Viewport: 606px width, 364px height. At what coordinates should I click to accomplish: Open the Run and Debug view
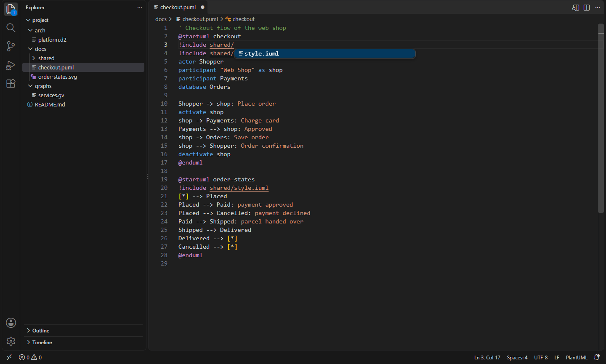(11, 65)
